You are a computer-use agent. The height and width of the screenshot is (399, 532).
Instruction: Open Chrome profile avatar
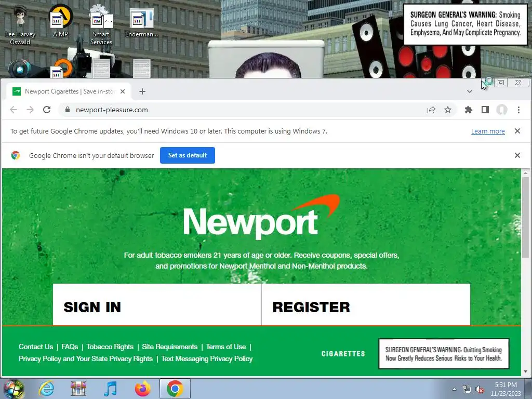(502, 110)
